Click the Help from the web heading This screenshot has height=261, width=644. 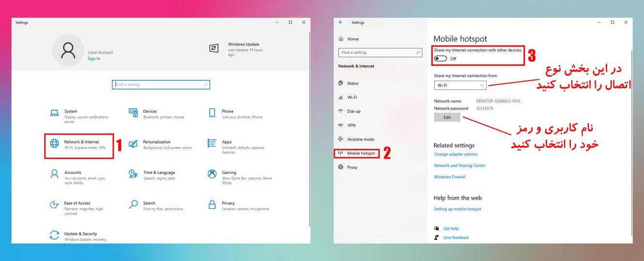coord(458,198)
